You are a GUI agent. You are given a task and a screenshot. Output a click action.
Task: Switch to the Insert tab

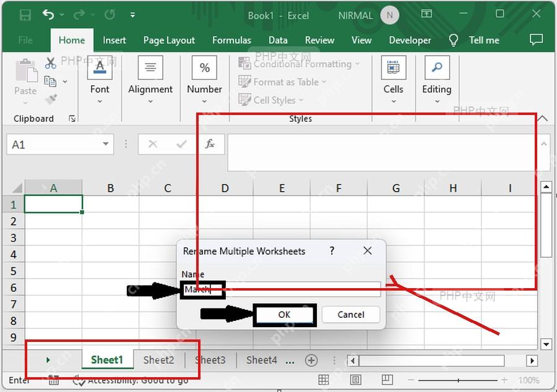114,40
